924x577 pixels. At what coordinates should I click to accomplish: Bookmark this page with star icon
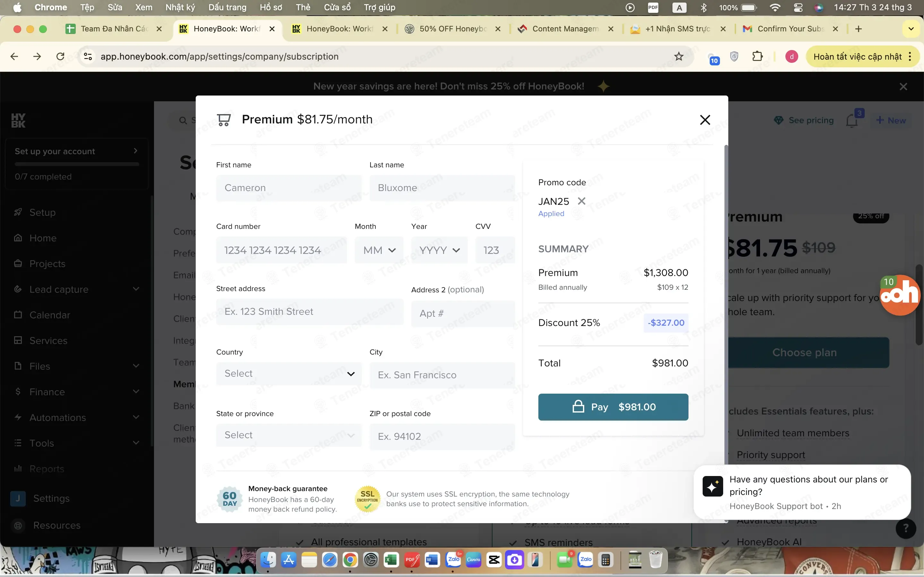(679, 56)
